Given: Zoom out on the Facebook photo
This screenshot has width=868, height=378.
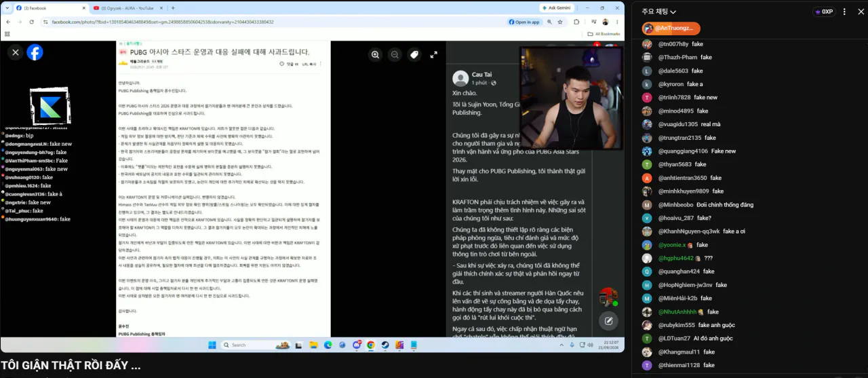Looking at the screenshot, I should [395, 55].
